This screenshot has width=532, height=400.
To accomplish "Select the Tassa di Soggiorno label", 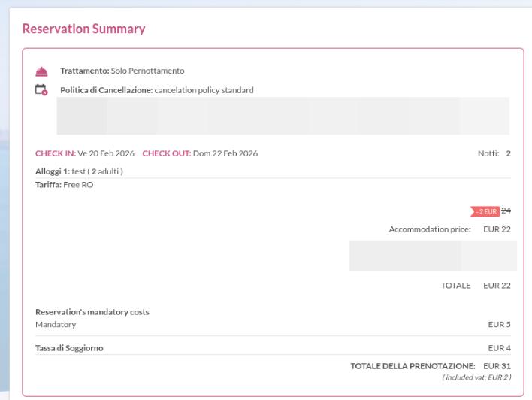I will [69, 348].
